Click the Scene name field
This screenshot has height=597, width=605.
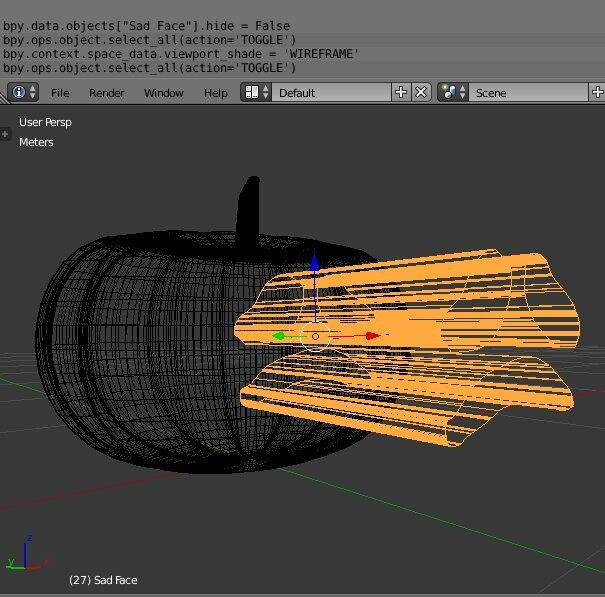tap(528, 93)
